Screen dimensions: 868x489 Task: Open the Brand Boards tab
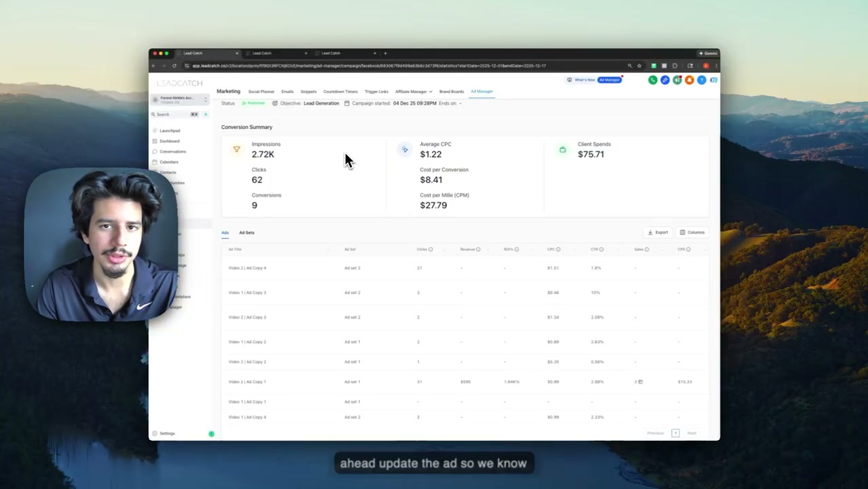pyautogui.click(x=452, y=92)
